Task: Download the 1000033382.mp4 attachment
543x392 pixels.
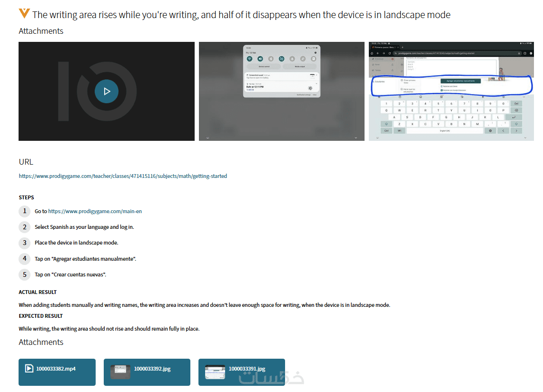Action: point(57,372)
